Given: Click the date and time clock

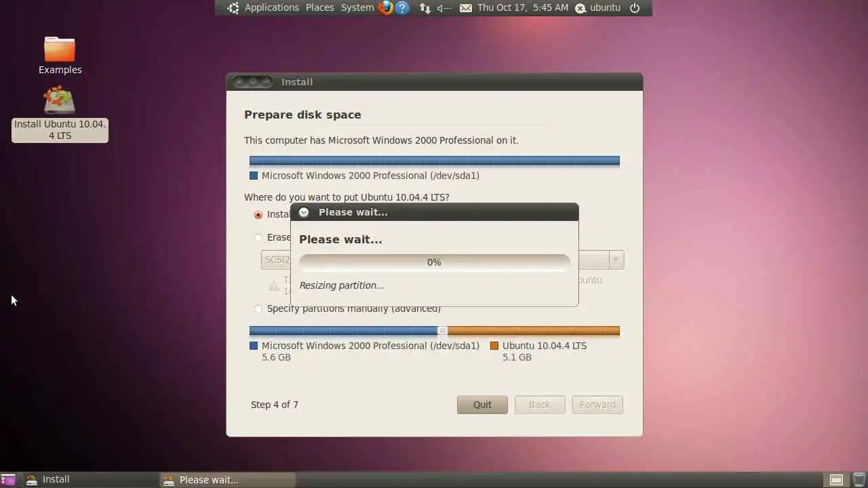Looking at the screenshot, I should point(523,7).
